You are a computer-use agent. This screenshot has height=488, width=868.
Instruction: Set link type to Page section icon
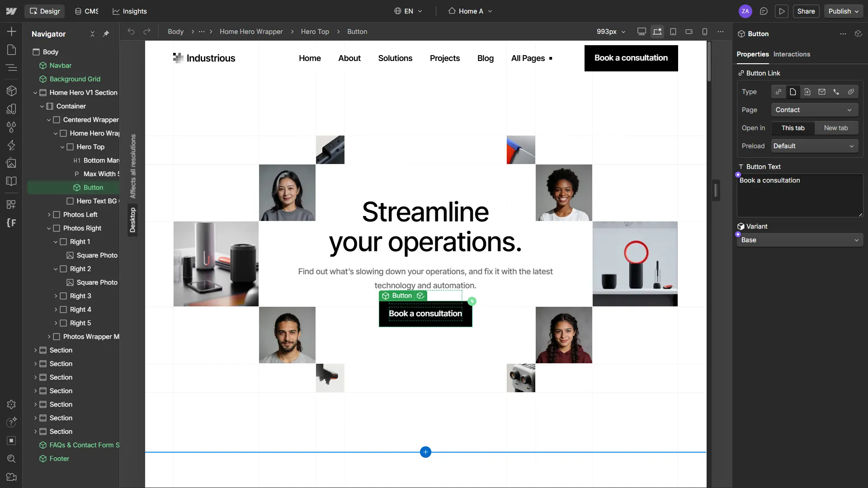click(807, 92)
